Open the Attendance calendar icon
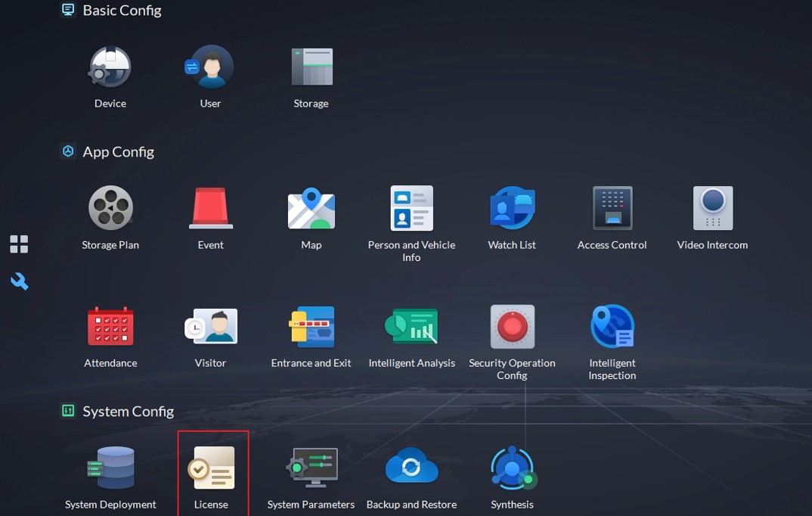 pyautogui.click(x=110, y=327)
